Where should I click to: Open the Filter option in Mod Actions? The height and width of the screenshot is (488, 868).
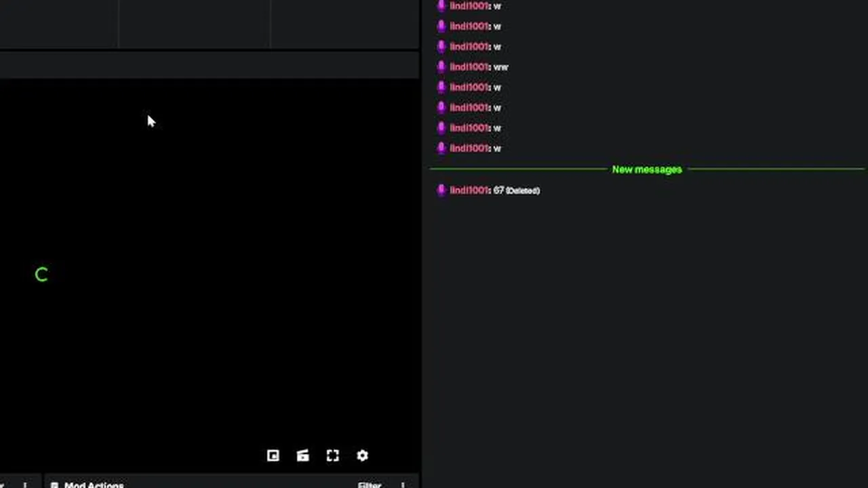[x=370, y=485]
